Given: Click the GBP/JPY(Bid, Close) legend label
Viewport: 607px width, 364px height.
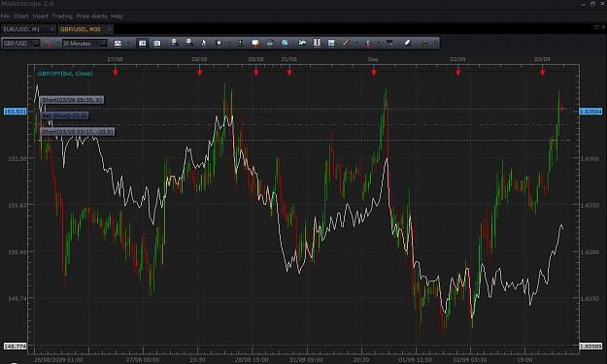Looking at the screenshot, I should [x=65, y=74].
